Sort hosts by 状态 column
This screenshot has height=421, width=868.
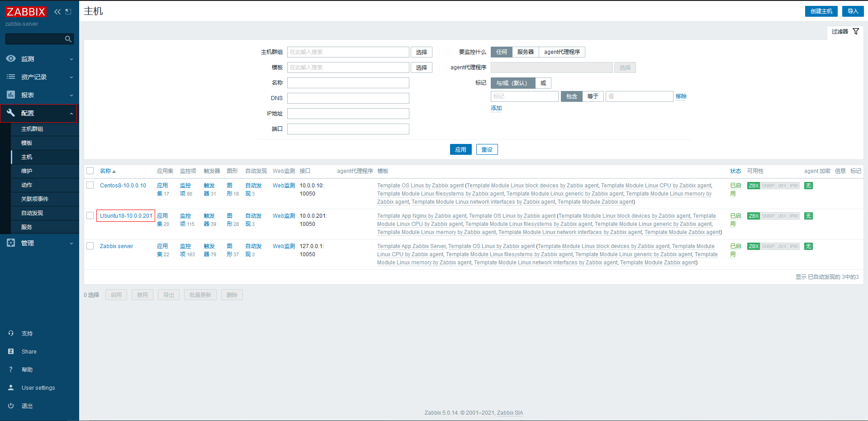[735, 171]
